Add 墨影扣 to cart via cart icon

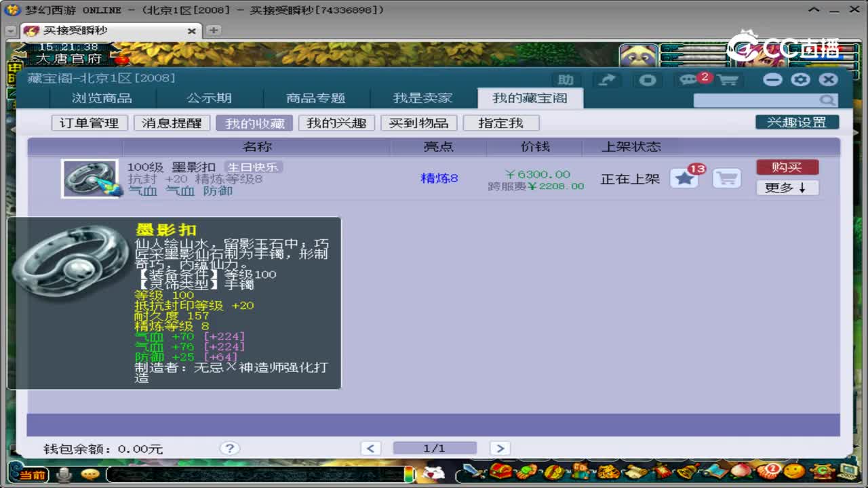(x=726, y=178)
